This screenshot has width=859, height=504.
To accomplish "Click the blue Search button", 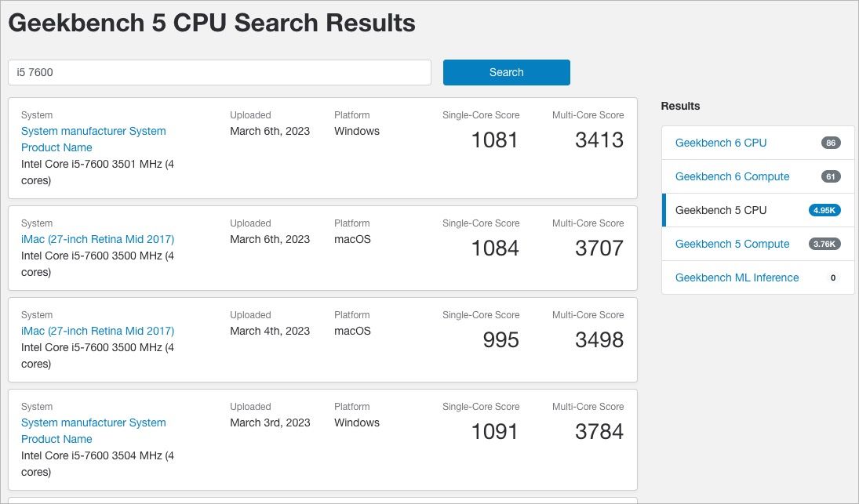I will click(x=506, y=72).
